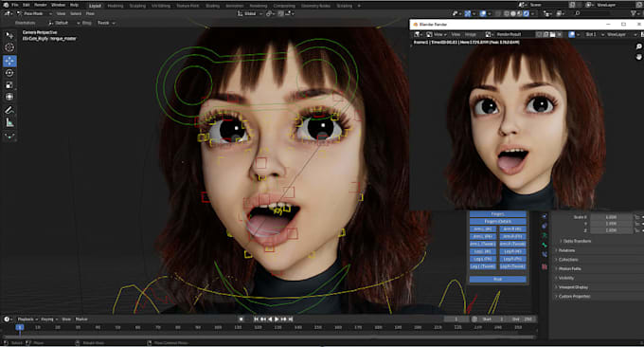Open the Pose Mode dropdown
Screen dimensions: 644x347
pyautogui.click(x=34, y=13)
